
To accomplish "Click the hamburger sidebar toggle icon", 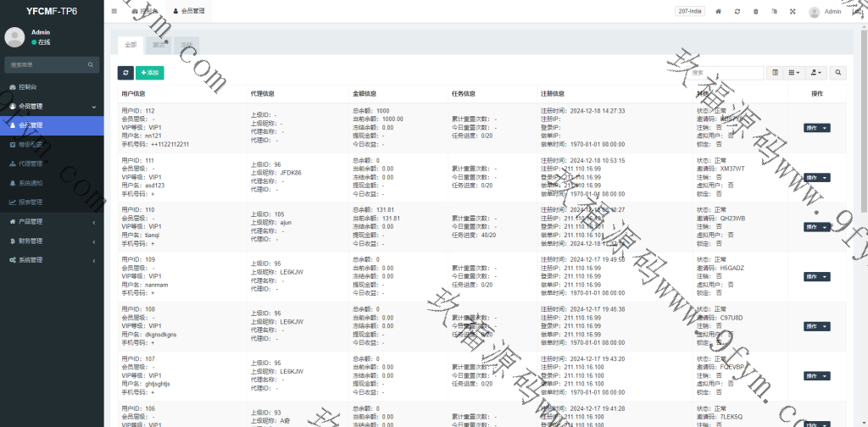I will pos(114,12).
